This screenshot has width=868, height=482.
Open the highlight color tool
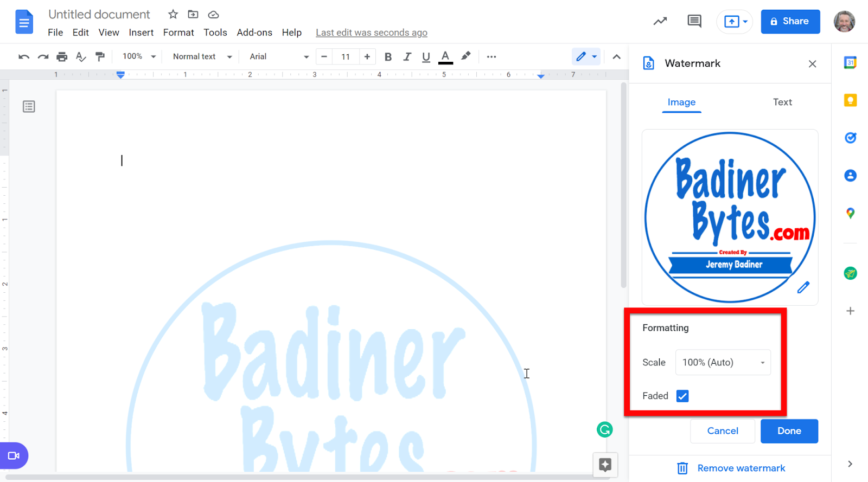pos(465,56)
